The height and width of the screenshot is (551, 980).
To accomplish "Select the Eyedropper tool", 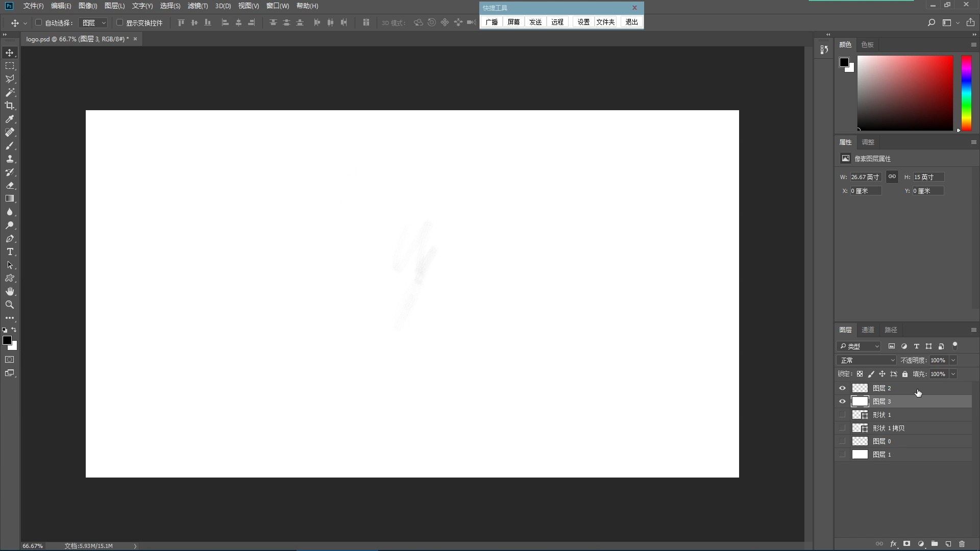I will coord(10,119).
